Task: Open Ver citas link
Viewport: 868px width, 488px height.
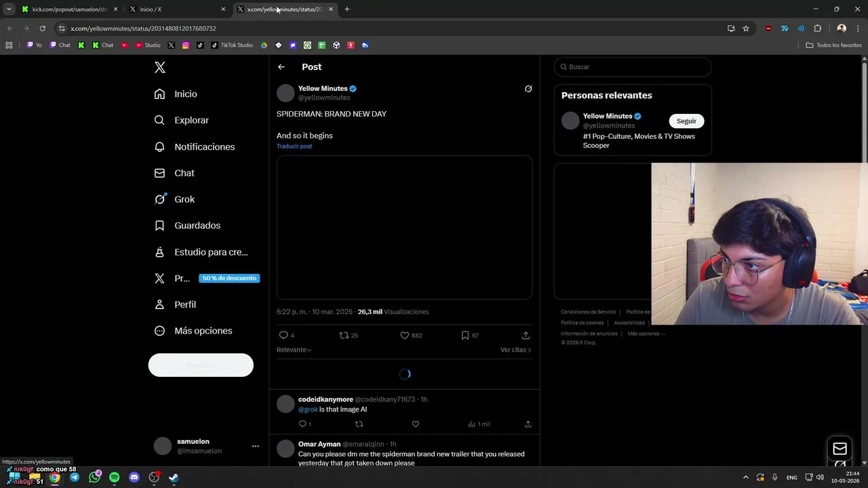Action: pos(515,350)
